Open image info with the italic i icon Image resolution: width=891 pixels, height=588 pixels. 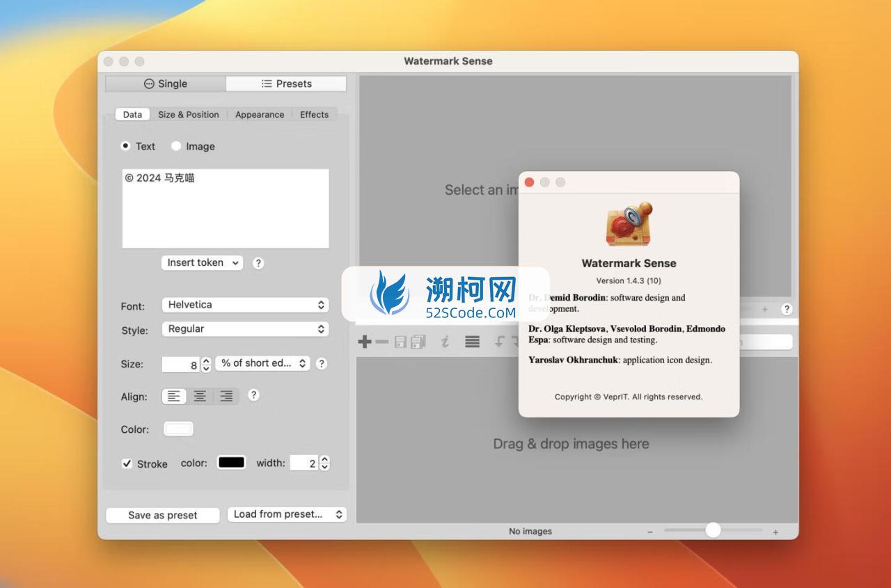point(445,342)
